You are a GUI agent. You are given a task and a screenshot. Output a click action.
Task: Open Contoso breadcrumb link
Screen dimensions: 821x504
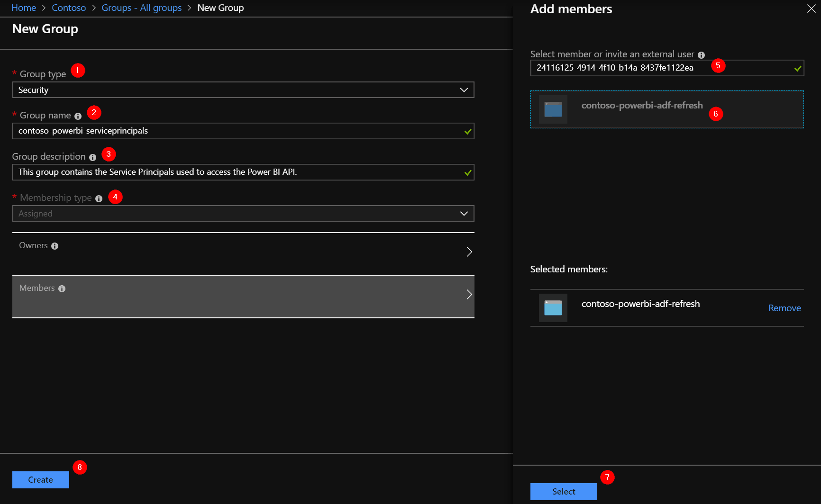point(69,8)
